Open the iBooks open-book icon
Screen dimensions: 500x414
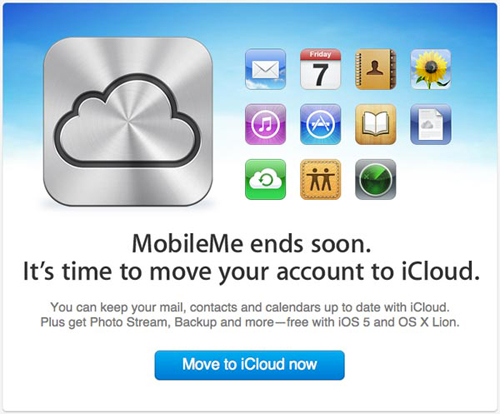[x=376, y=124]
